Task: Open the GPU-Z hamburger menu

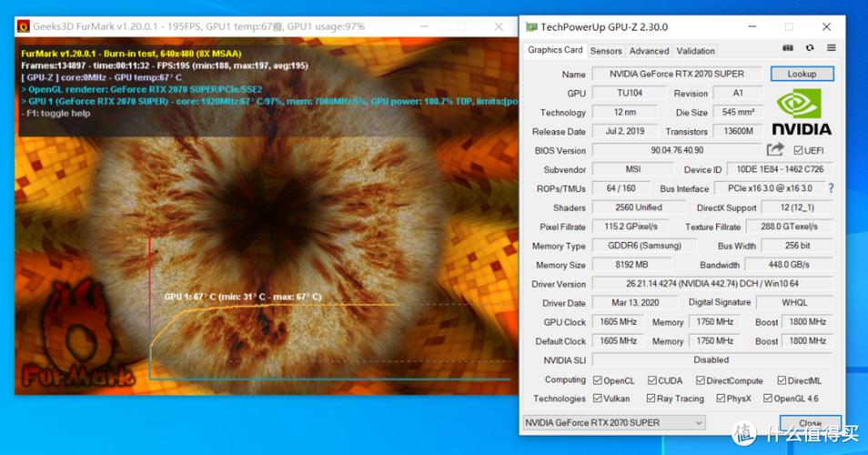Action: pyautogui.click(x=832, y=48)
